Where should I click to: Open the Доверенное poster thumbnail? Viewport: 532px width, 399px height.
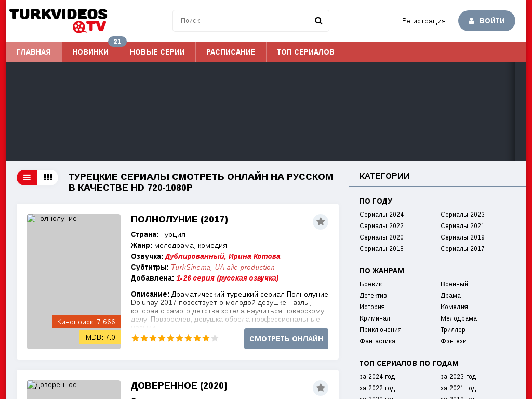[74, 390]
